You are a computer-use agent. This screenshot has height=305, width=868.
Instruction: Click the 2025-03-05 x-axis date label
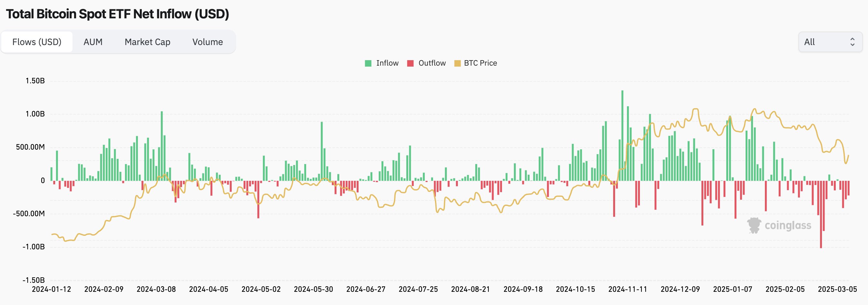(x=837, y=289)
